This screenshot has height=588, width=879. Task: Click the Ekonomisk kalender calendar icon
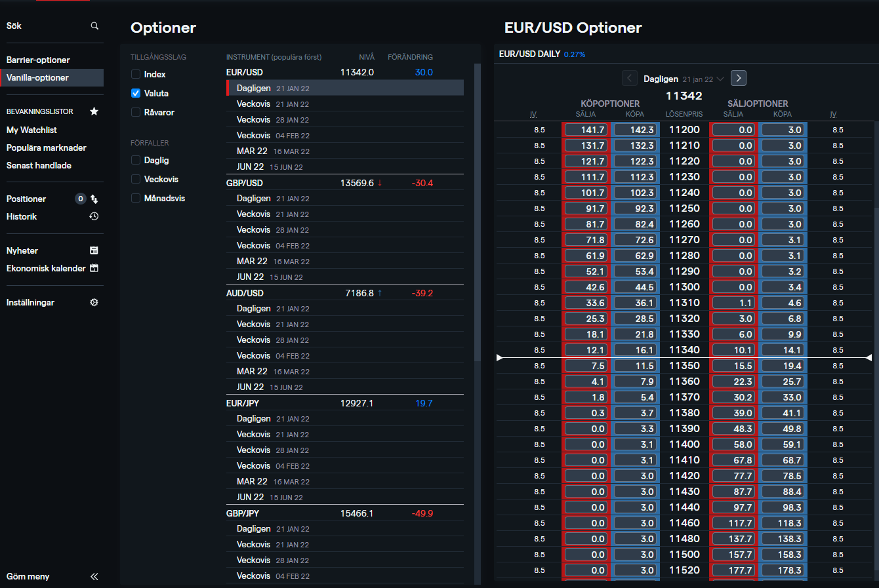pyautogui.click(x=94, y=268)
